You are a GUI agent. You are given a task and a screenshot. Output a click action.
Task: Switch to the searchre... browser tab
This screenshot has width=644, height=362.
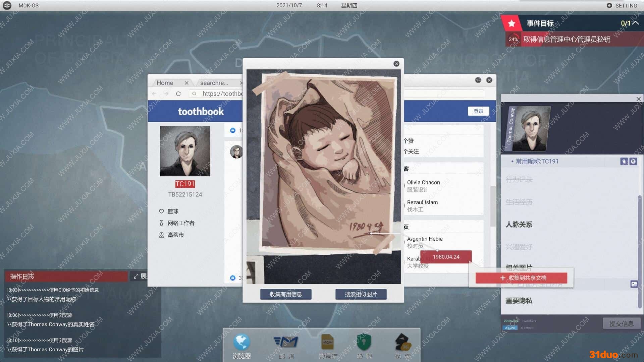pyautogui.click(x=214, y=83)
